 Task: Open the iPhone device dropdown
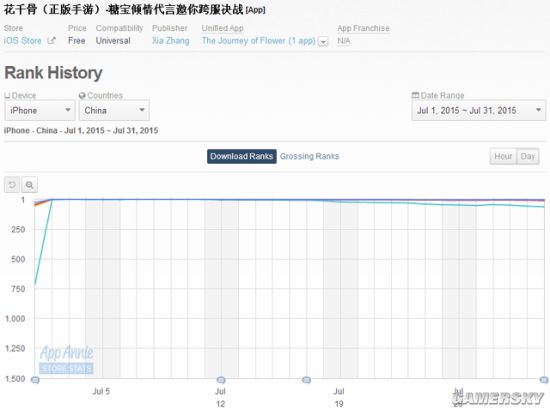click(x=40, y=110)
